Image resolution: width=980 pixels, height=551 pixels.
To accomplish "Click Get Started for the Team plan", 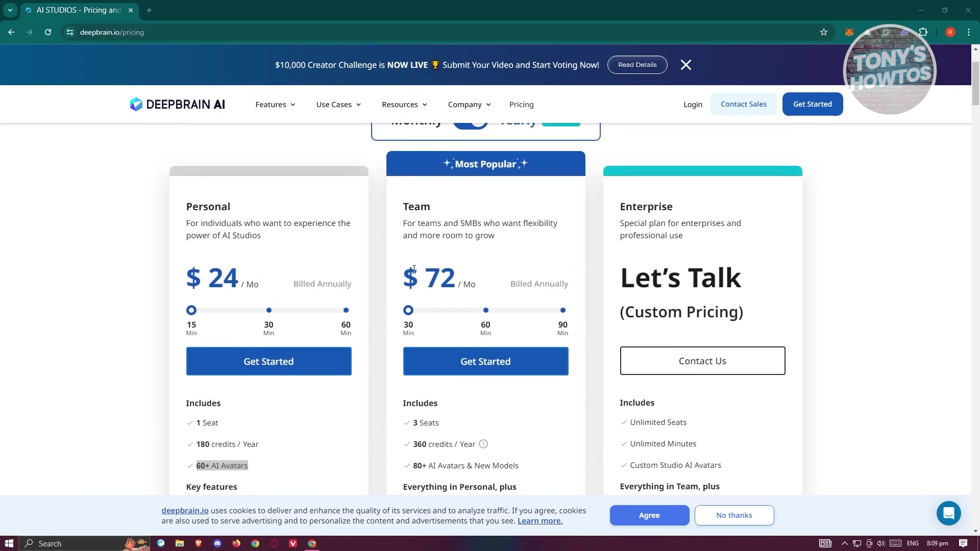I will click(485, 361).
